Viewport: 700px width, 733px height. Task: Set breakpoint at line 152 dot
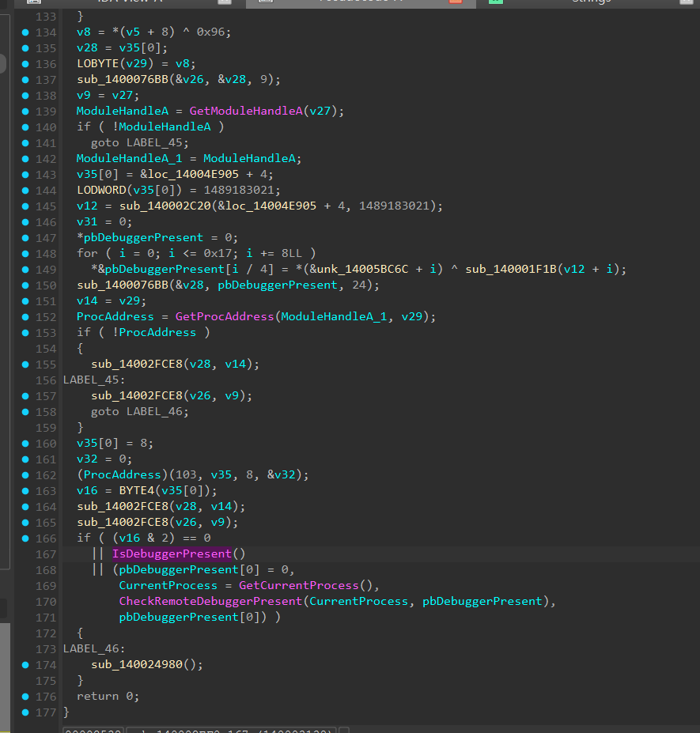(25, 317)
